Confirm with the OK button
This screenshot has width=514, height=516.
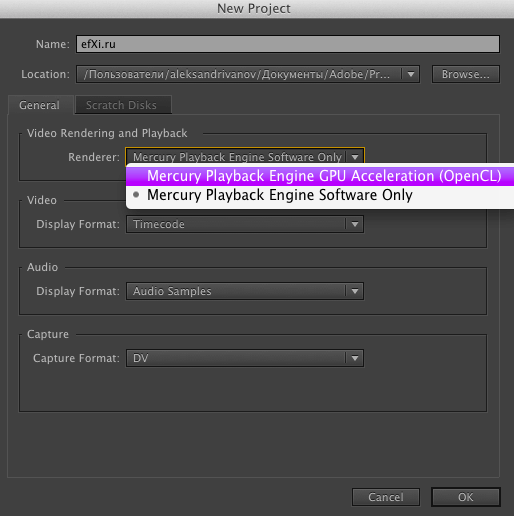tap(466, 497)
